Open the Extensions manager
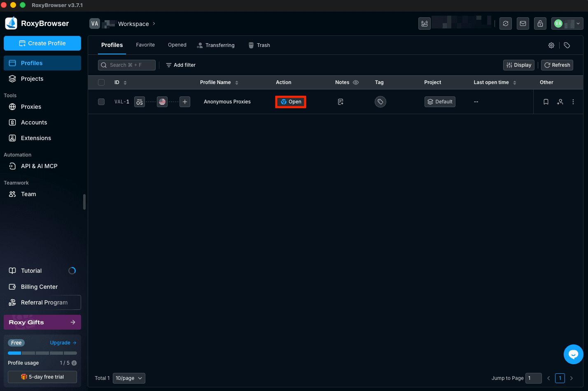Viewport: 588px width, 391px height. [36, 138]
